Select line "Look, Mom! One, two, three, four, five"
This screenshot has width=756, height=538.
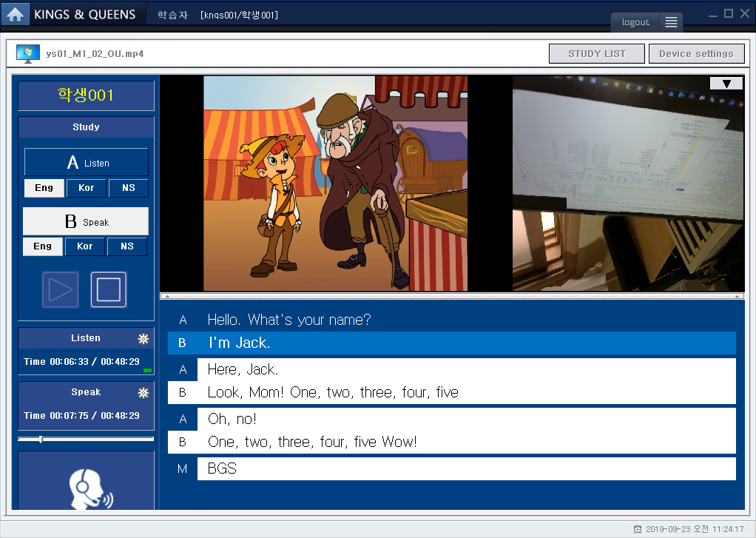[x=452, y=392]
